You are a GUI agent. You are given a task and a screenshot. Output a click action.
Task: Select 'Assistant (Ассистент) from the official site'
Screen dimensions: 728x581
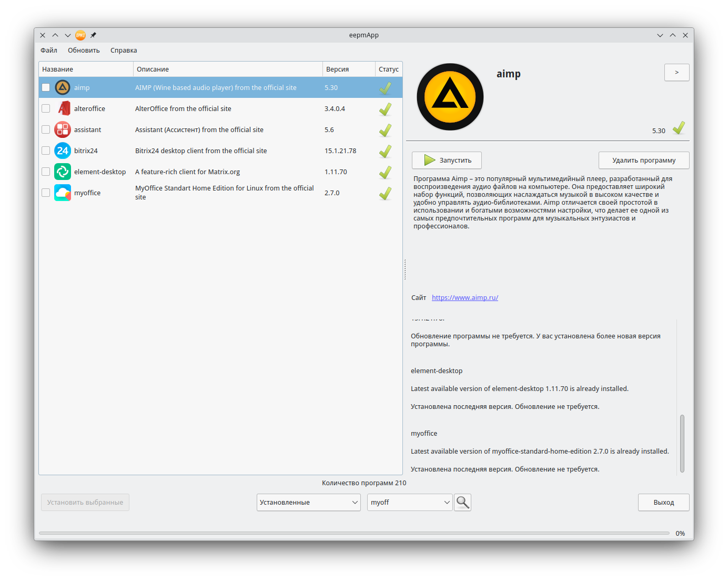[199, 129]
